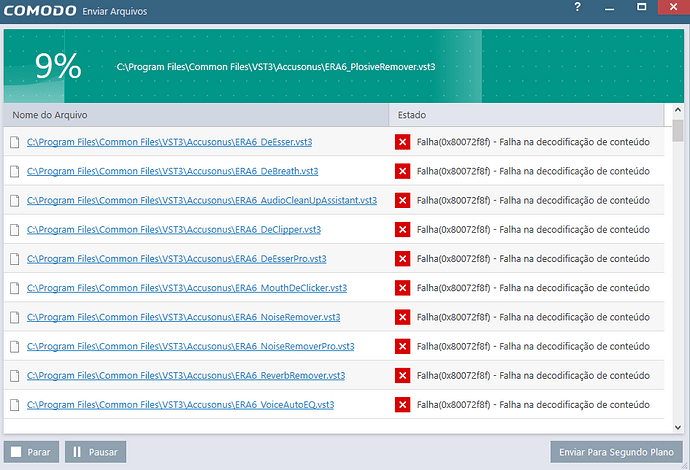Minimize the Comodo Enviar Arquivos window
The width and height of the screenshot is (690, 470).
[609, 7]
